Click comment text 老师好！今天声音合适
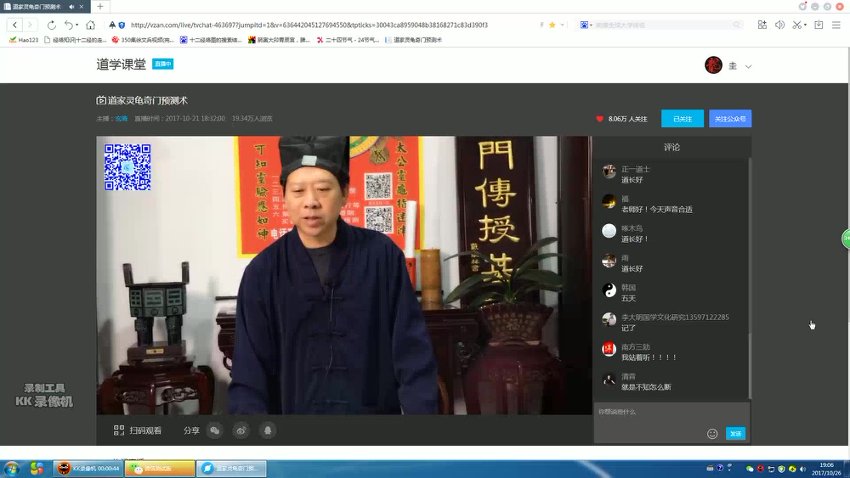This screenshot has width=850, height=478. [x=657, y=209]
